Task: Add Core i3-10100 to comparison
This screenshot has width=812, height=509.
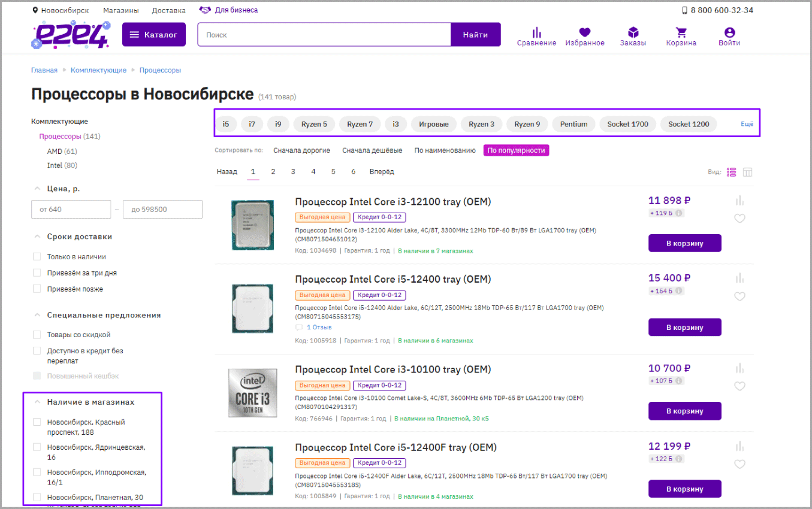Action: point(739,368)
